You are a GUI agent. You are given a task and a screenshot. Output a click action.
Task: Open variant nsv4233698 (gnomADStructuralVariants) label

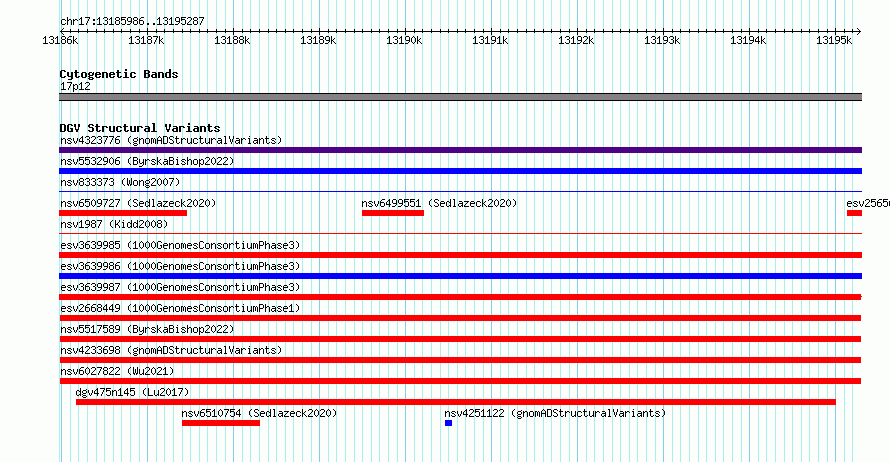click(171, 351)
